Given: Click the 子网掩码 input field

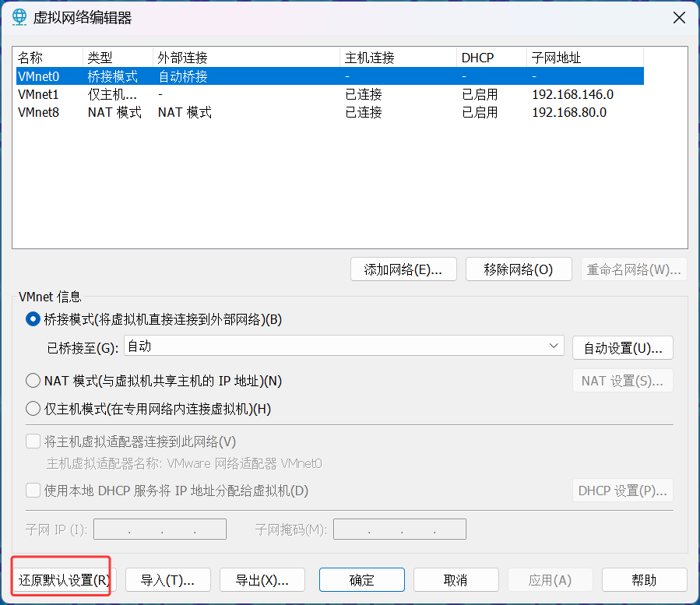Looking at the screenshot, I should tap(399, 529).
